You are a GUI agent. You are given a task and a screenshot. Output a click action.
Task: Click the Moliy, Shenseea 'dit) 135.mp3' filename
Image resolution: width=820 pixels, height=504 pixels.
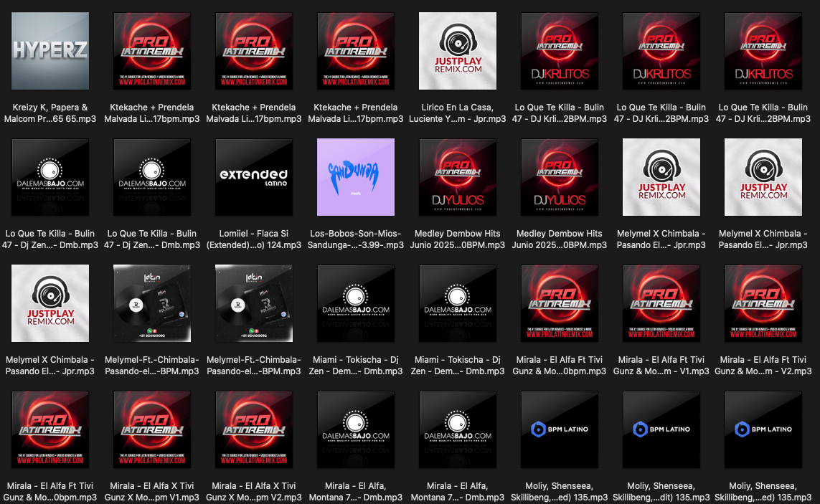[661, 492]
